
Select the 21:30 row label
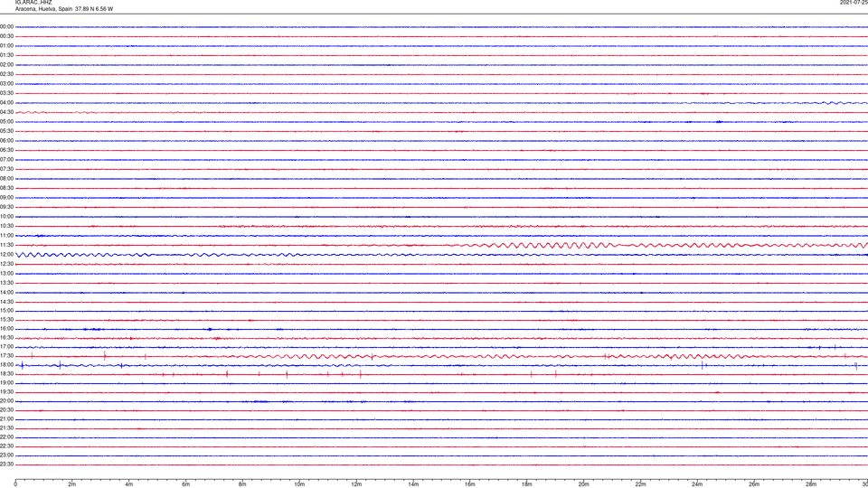(x=6, y=428)
